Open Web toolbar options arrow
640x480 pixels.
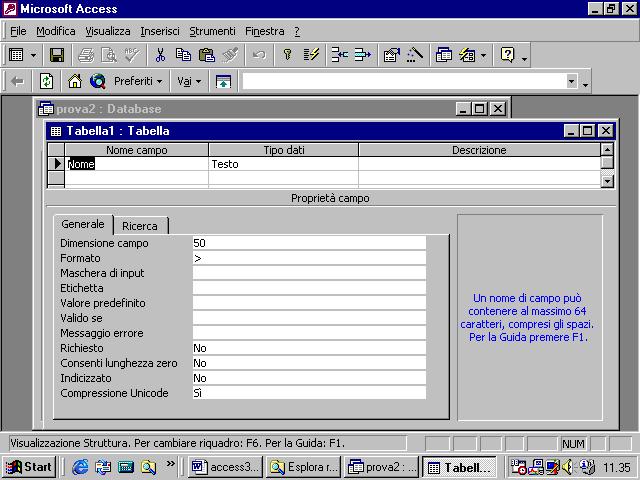[585, 84]
